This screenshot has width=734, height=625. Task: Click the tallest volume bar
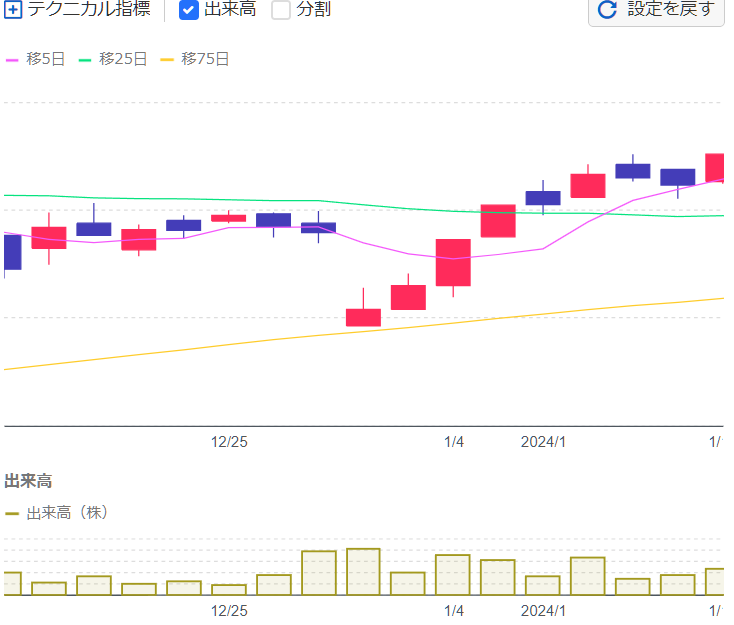coord(363,571)
